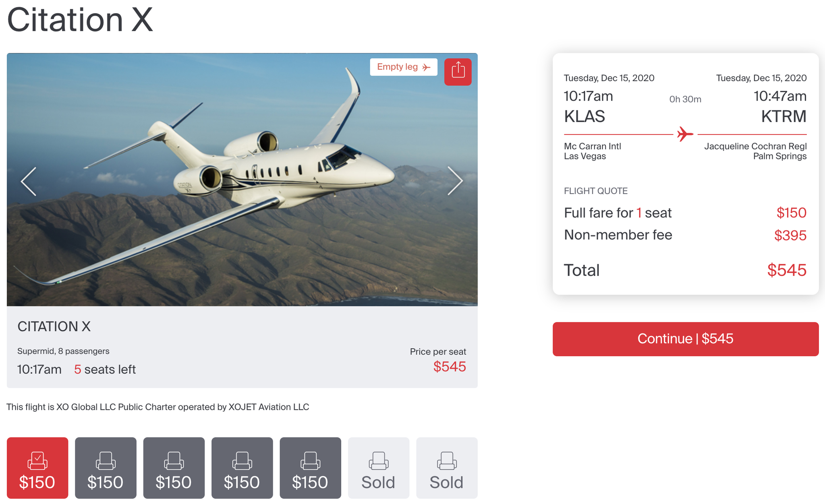
Task: Click the seat icon on the first Sold tile
Action: pos(378,460)
